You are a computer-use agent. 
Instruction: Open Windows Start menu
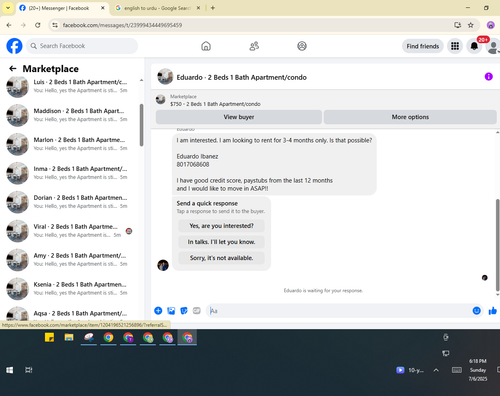[x=10, y=370]
